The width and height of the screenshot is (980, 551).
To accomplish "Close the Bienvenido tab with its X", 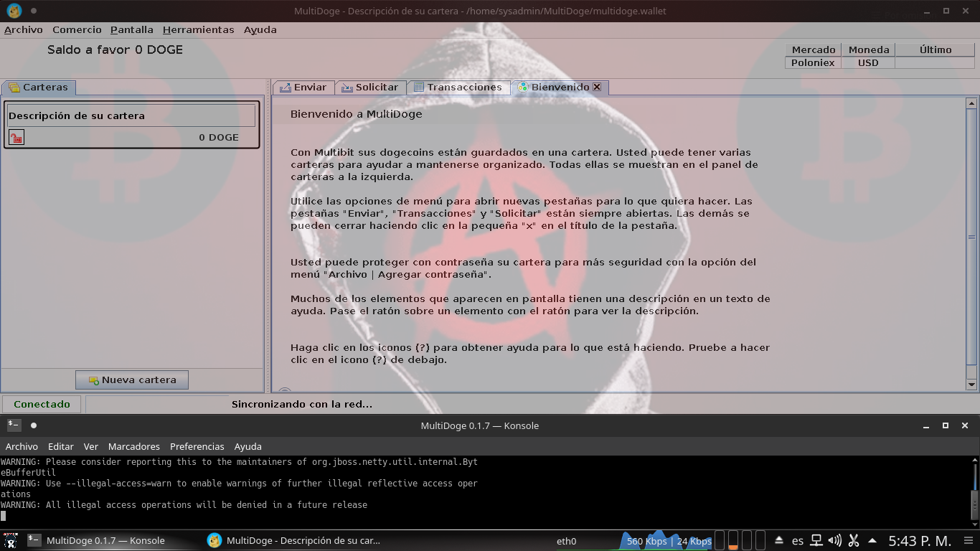I will pyautogui.click(x=596, y=87).
